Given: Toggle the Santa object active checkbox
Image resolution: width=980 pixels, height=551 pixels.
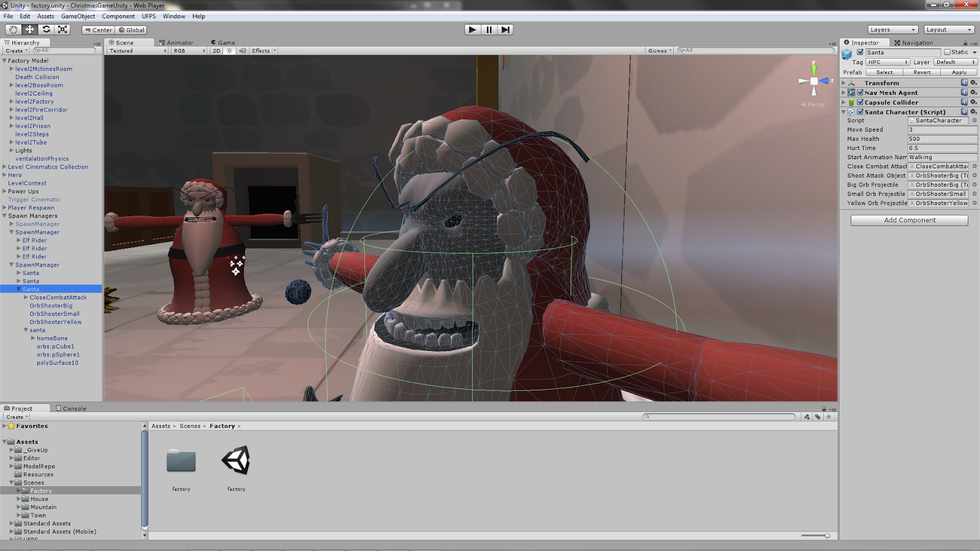Looking at the screenshot, I should point(860,52).
